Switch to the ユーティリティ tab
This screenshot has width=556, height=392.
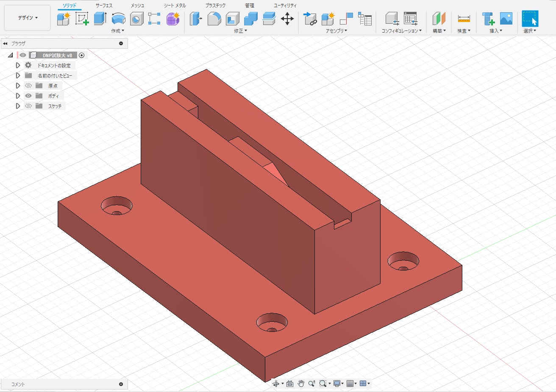285,6
